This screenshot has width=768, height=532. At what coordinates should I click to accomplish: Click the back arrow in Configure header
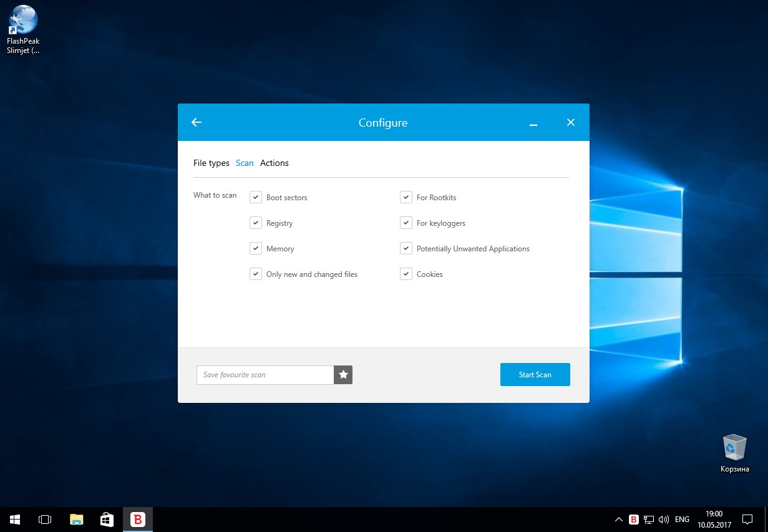(197, 122)
